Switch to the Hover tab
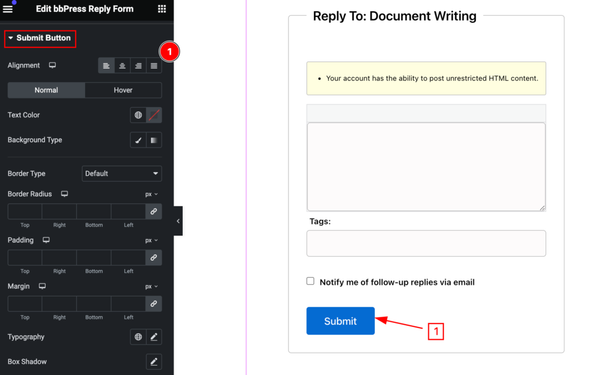 (123, 90)
